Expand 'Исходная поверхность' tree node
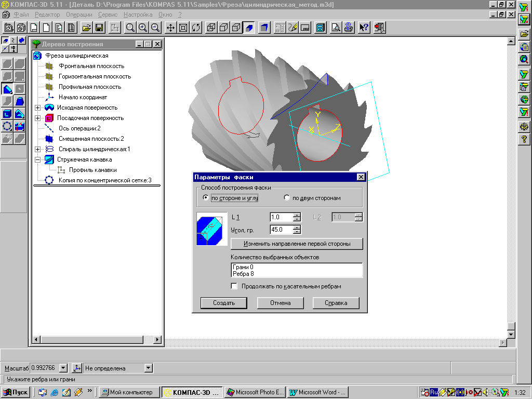The width and height of the screenshot is (532, 399). (37, 108)
